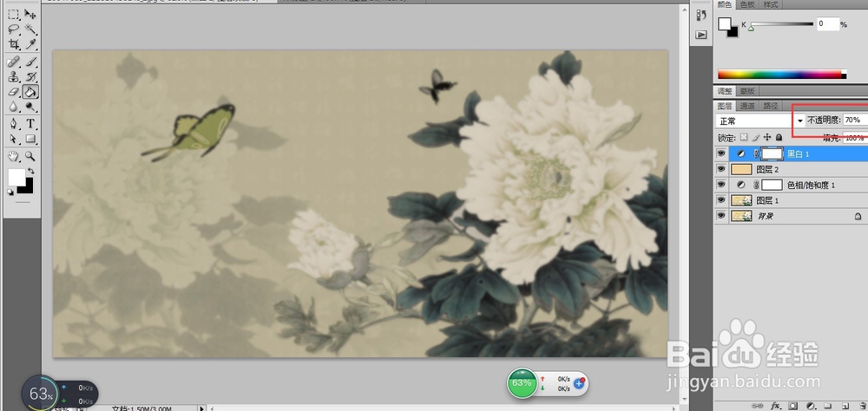Select the Pen tool

tap(14, 123)
